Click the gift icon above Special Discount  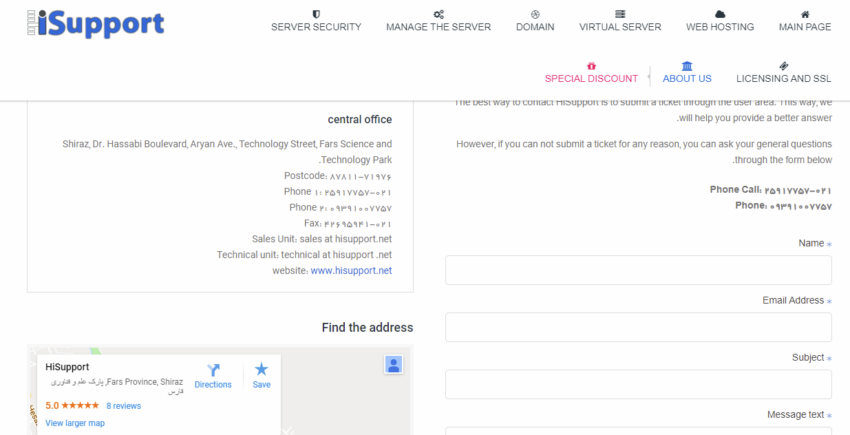coord(591,66)
